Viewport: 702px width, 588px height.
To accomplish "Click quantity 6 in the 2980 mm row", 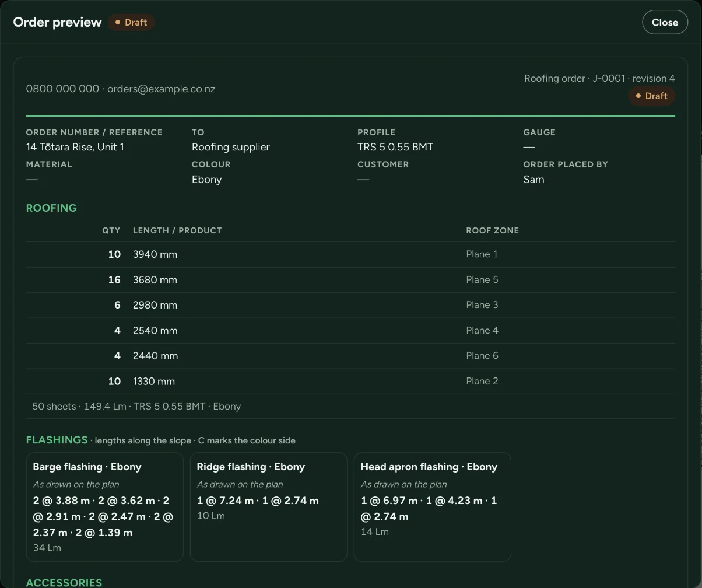I will [x=117, y=305].
